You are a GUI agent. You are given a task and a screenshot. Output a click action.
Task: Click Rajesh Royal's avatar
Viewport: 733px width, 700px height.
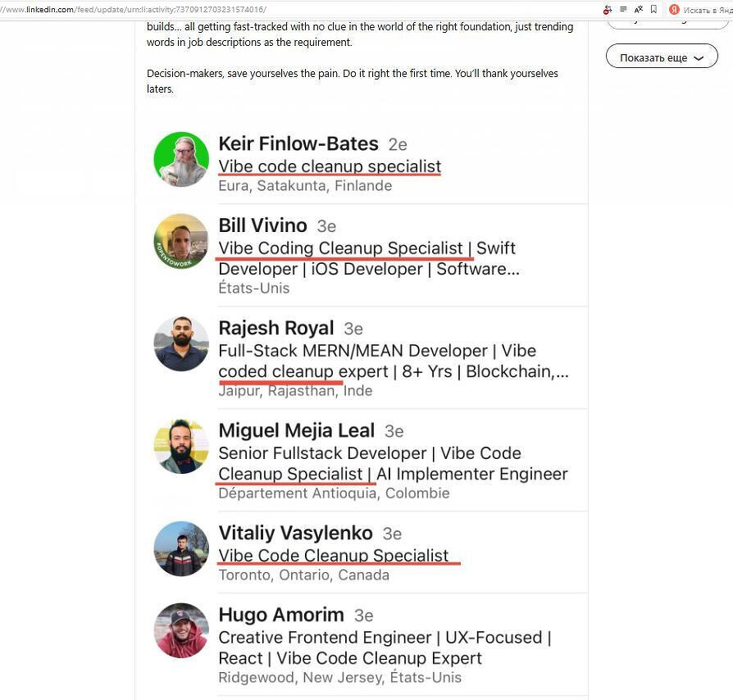pos(181,344)
